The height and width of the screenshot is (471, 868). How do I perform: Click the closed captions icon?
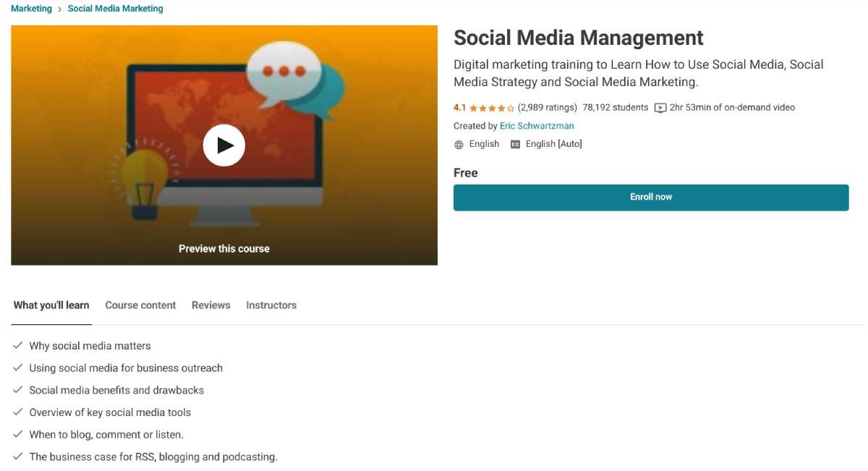point(515,145)
